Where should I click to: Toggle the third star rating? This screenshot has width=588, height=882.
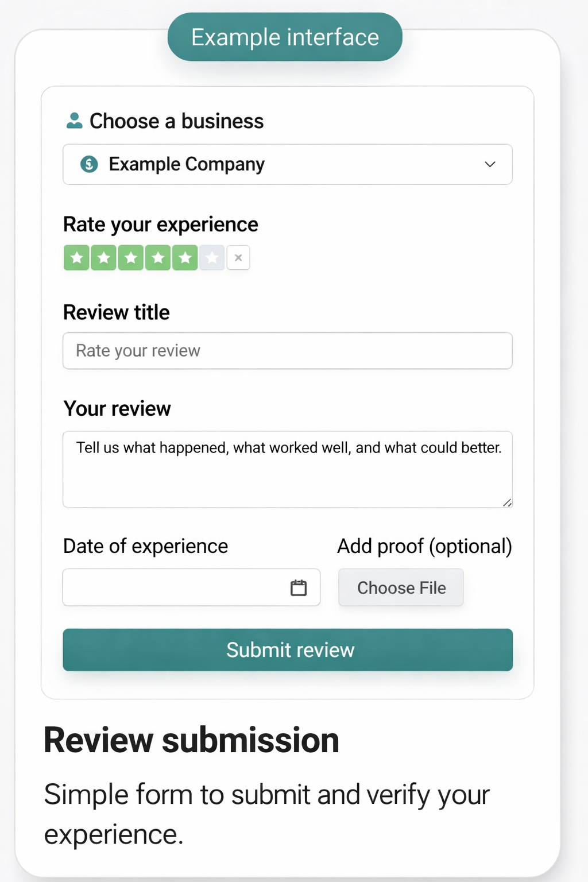pos(131,257)
